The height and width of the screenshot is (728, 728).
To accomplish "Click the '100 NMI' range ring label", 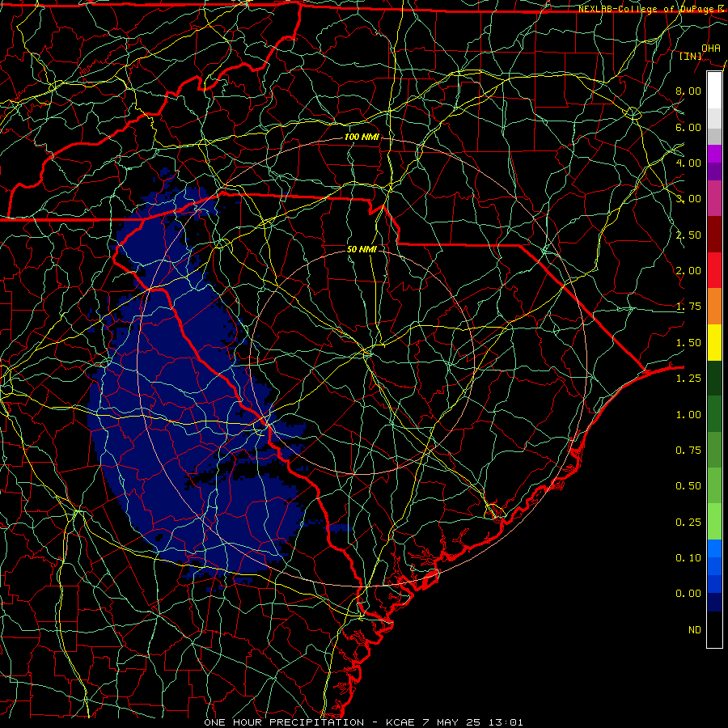I will (x=362, y=137).
